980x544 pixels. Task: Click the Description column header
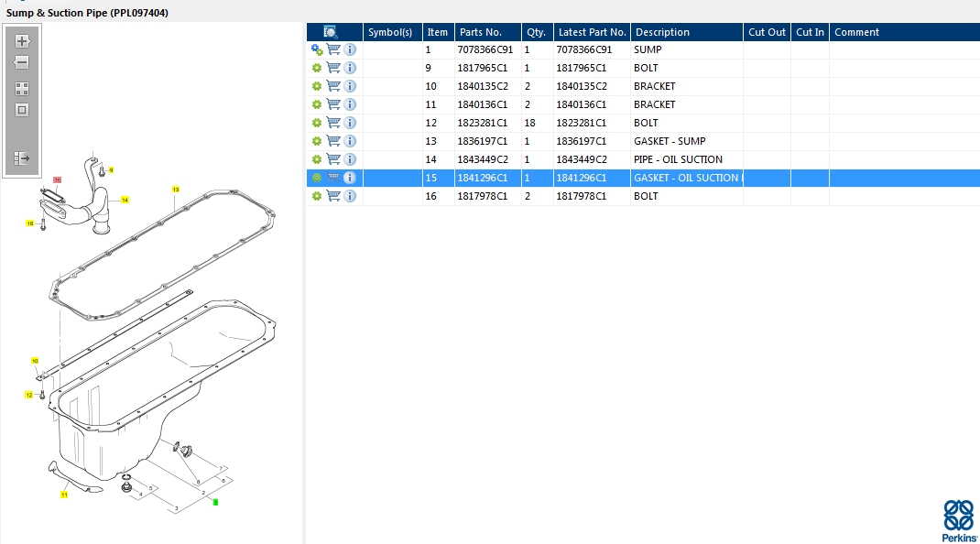click(662, 32)
